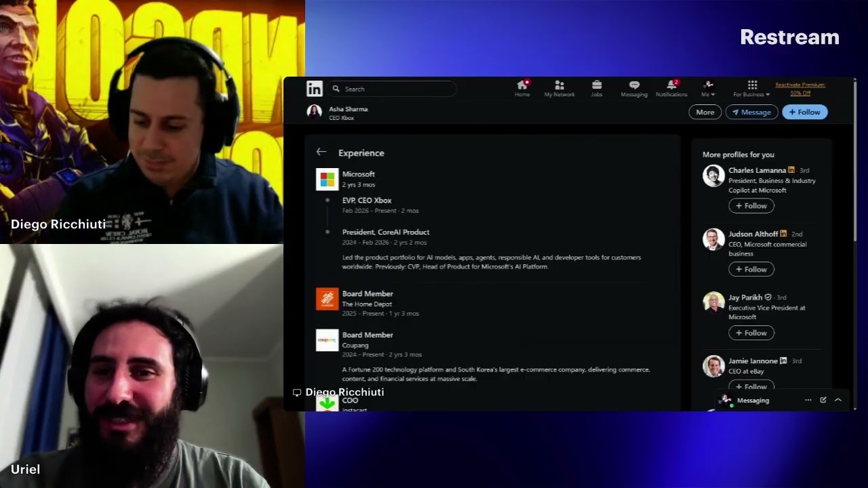
Task: Open the Me profile dropdown
Action: (x=708, y=88)
